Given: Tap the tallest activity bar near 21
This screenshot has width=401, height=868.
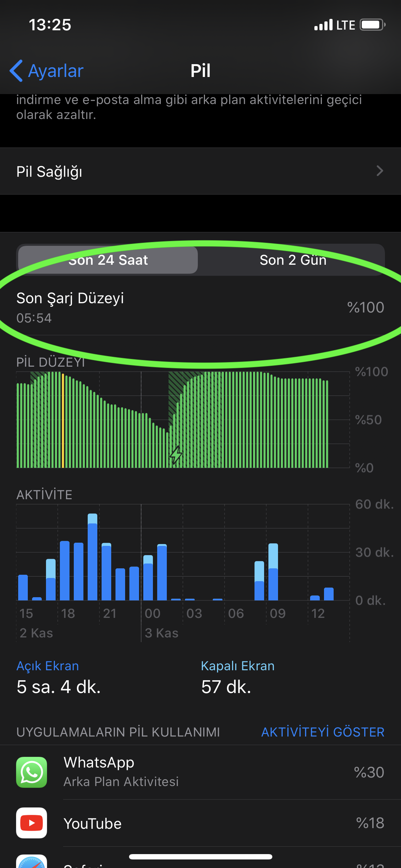Looking at the screenshot, I should pos(93,557).
